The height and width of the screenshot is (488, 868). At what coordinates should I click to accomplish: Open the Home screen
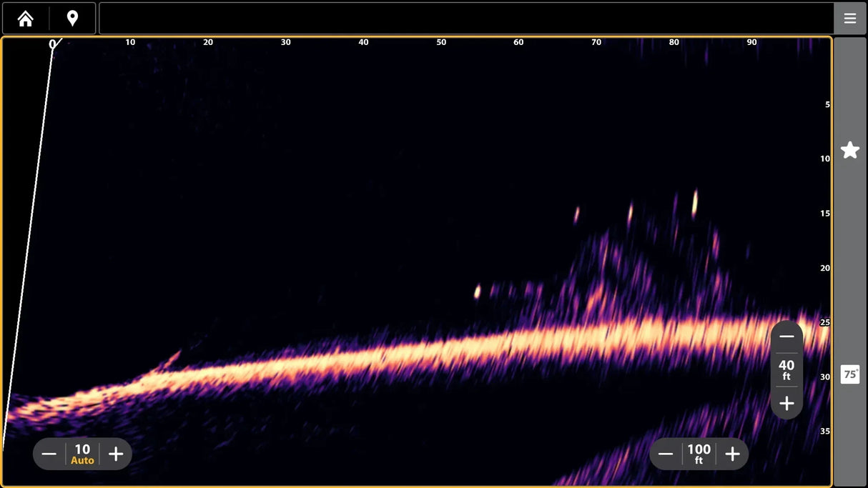pyautogui.click(x=25, y=18)
